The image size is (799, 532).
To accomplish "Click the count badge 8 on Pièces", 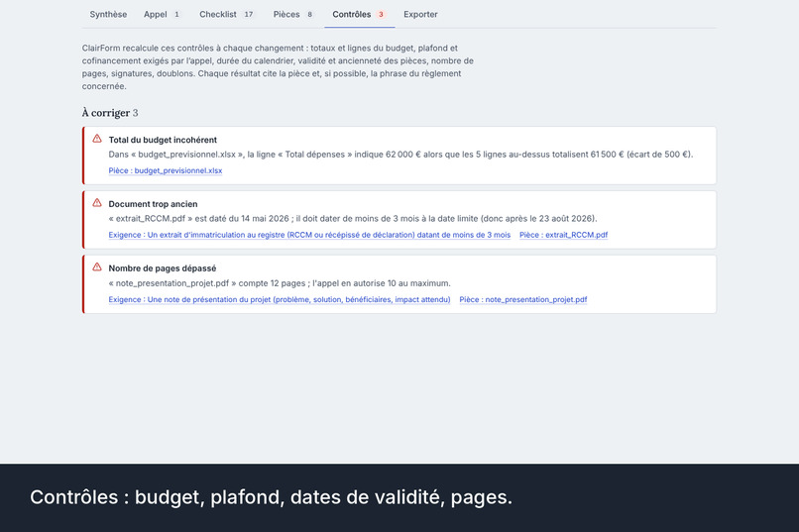I will click(309, 14).
